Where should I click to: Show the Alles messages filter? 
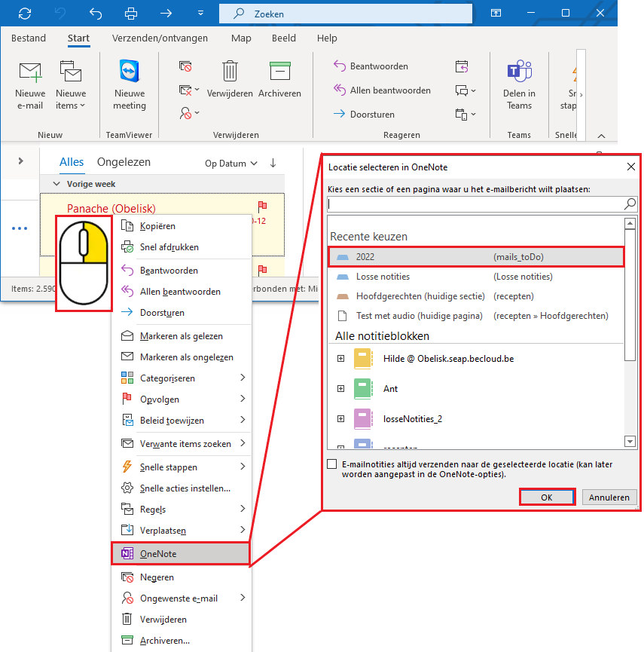[x=72, y=162]
